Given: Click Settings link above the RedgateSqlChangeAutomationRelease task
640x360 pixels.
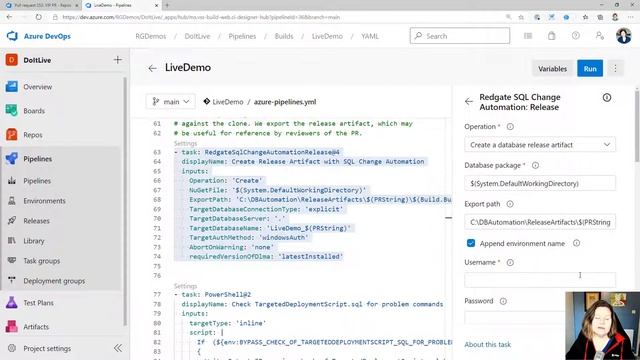Looking at the screenshot, I should tap(185, 143).
